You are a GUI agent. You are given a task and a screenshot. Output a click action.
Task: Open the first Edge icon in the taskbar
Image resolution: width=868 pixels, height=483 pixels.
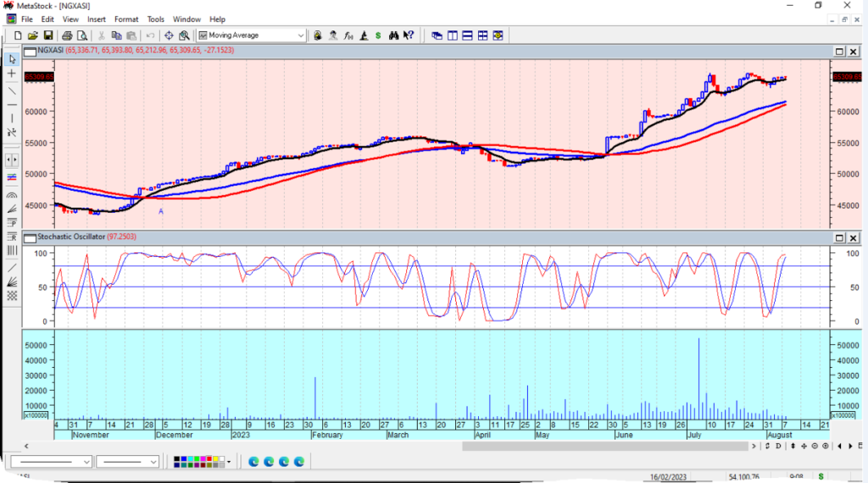tap(253, 461)
